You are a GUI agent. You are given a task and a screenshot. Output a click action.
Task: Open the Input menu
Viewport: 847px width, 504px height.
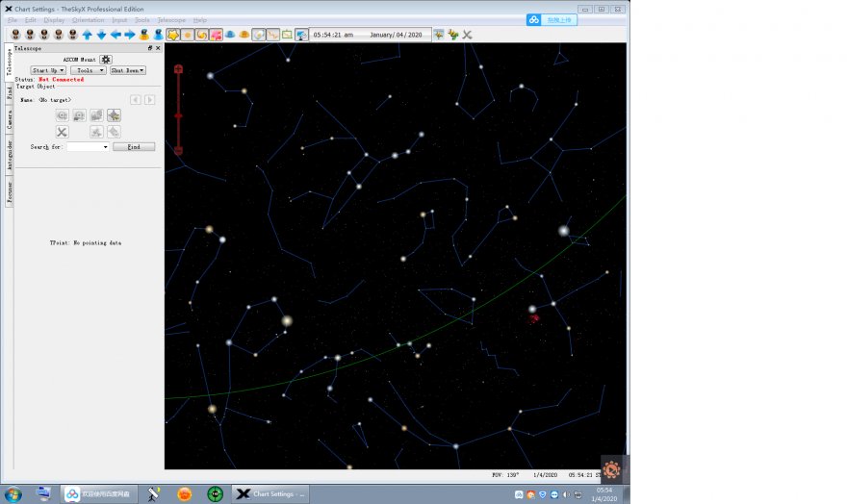(x=119, y=20)
